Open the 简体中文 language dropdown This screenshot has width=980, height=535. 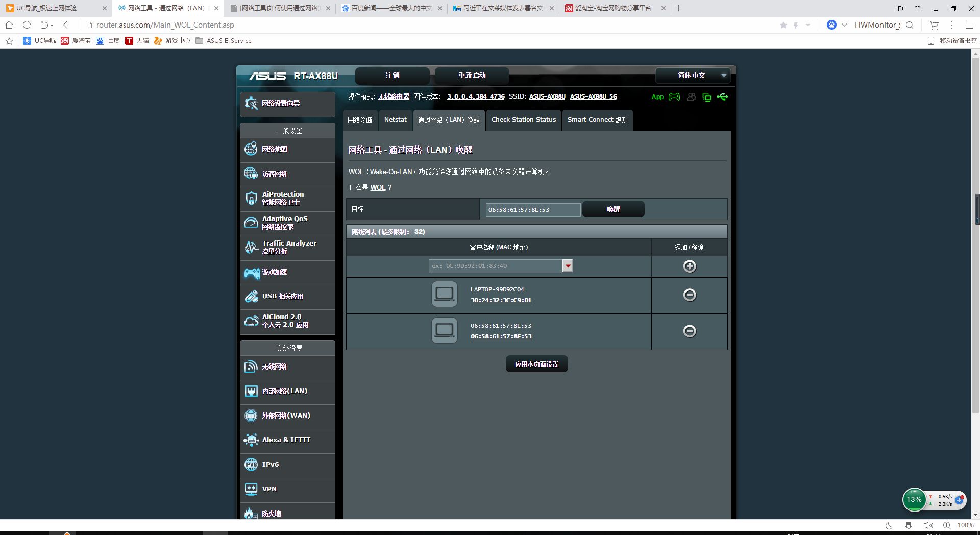pos(693,76)
